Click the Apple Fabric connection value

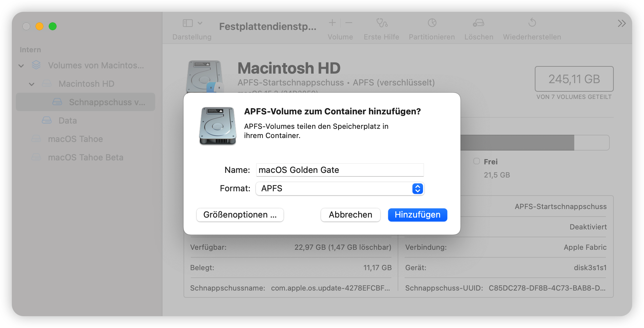(x=585, y=247)
